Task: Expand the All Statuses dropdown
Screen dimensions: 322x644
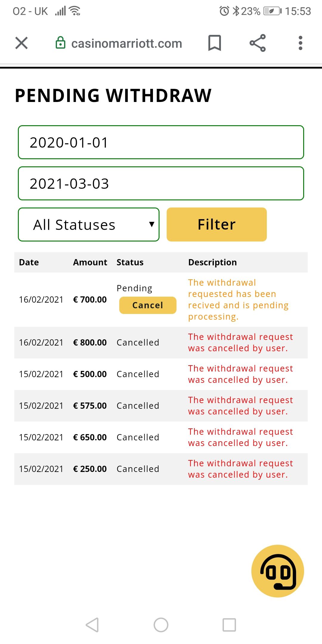Action: [x=89, y=225]
